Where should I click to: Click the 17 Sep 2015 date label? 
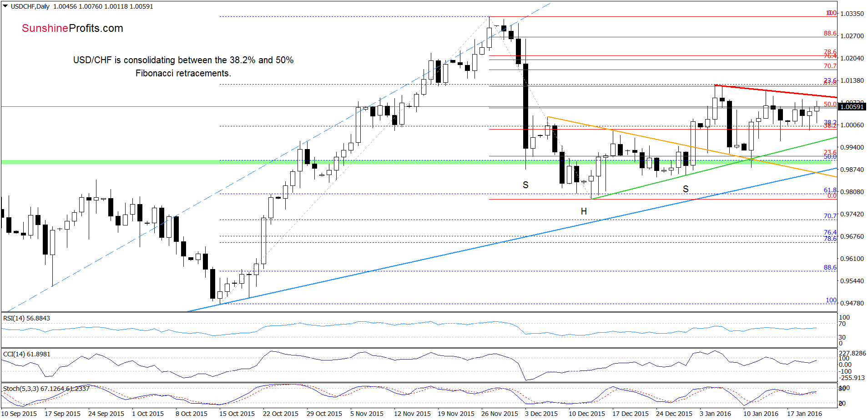tap(62, 414)
